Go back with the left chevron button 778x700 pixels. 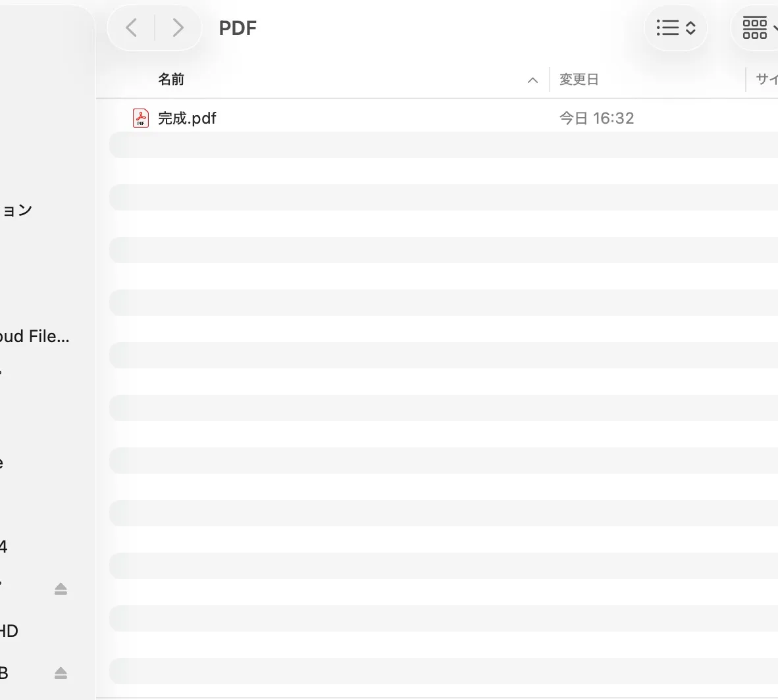point(132,28)
